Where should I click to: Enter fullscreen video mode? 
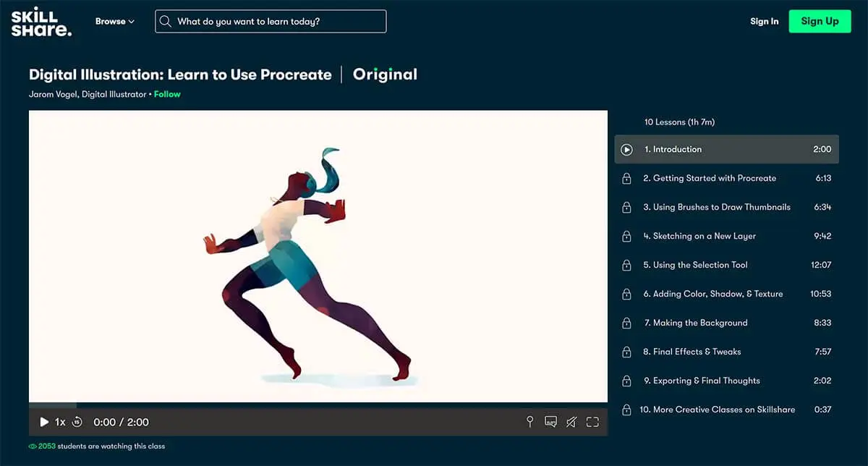coord(592,422)
